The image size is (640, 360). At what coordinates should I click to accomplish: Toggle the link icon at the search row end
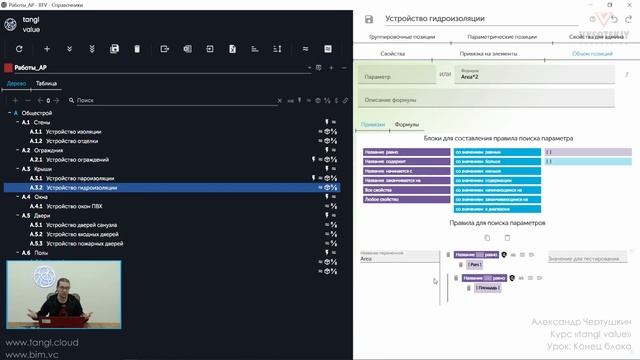[345, 100]
